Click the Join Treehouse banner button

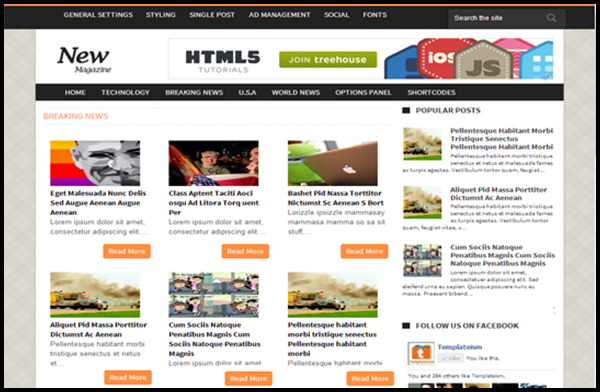point(328,60)
